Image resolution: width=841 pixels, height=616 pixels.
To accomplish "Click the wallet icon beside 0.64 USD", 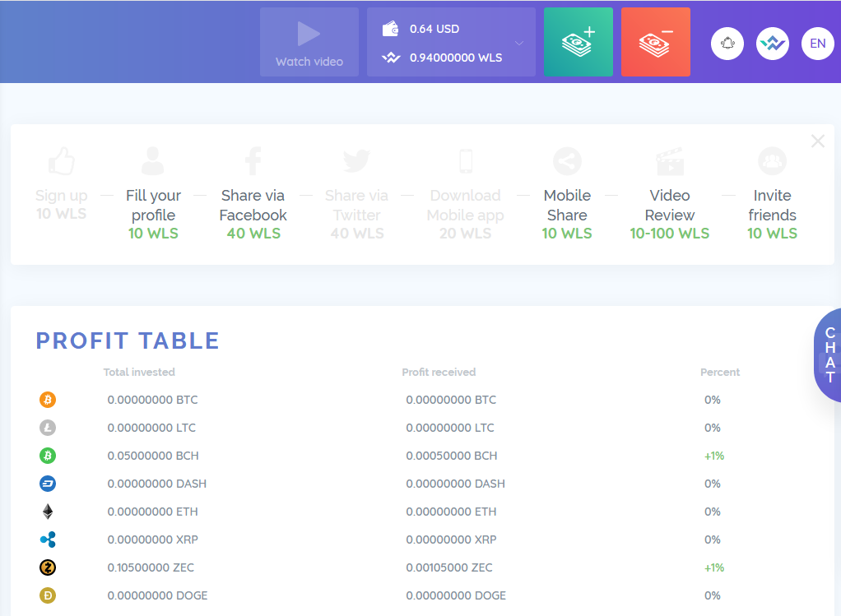I will tap(390, 29).
